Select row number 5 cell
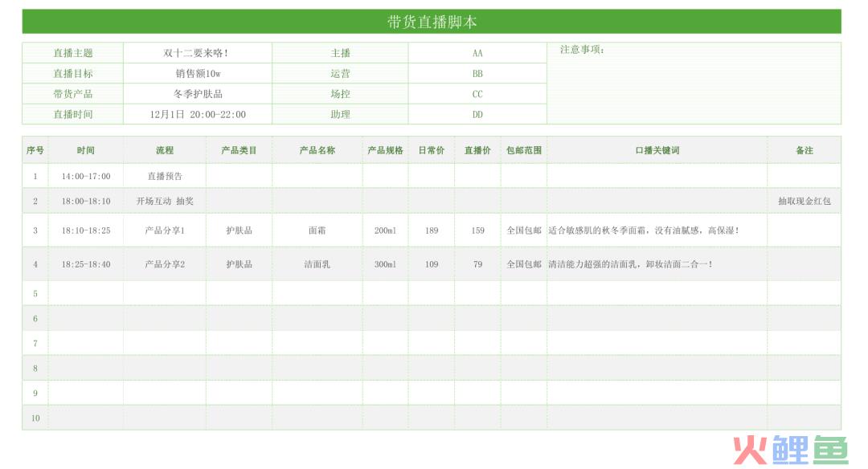Viewport: 868px width, 469px height. tap(35, 293)
